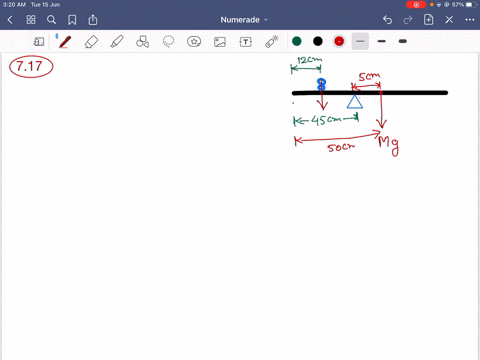Go back using the back chevron
Viewport: 480px width, 360px height.
[10, 20]
